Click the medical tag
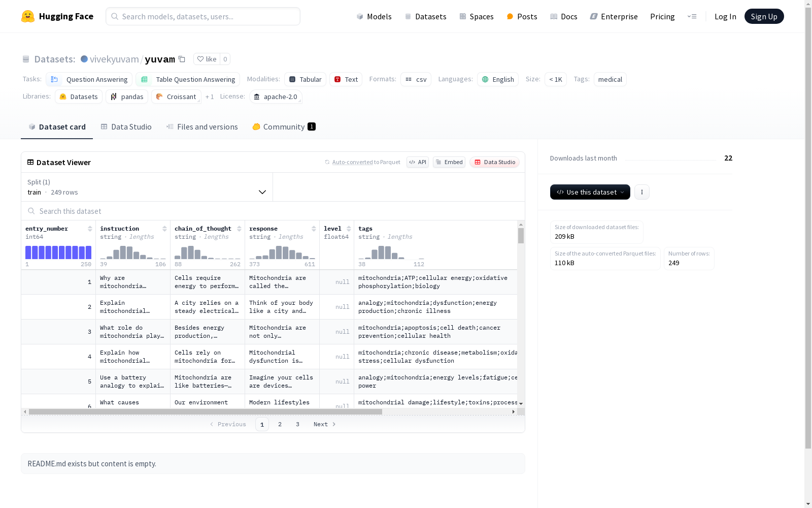Image resolution: width=812 pixels, height=508 pixels. click(610, 79)
